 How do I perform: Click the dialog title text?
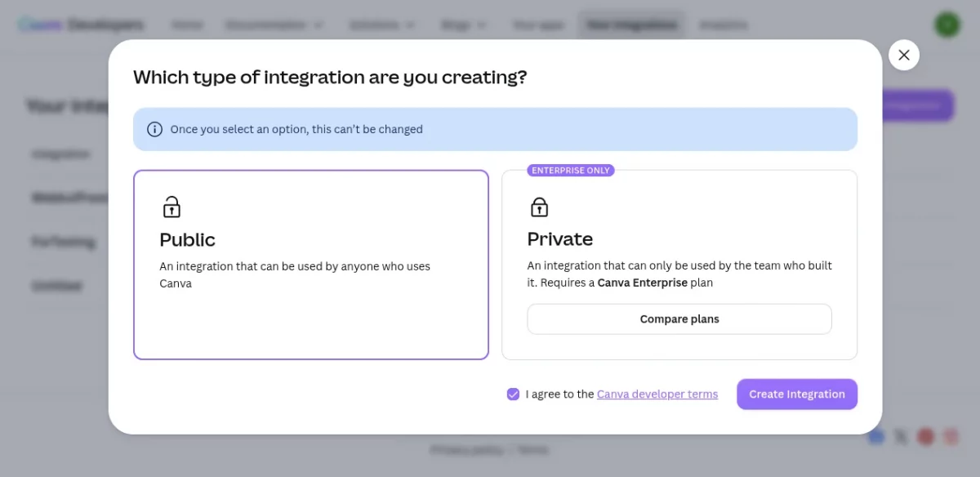point(330,78)
